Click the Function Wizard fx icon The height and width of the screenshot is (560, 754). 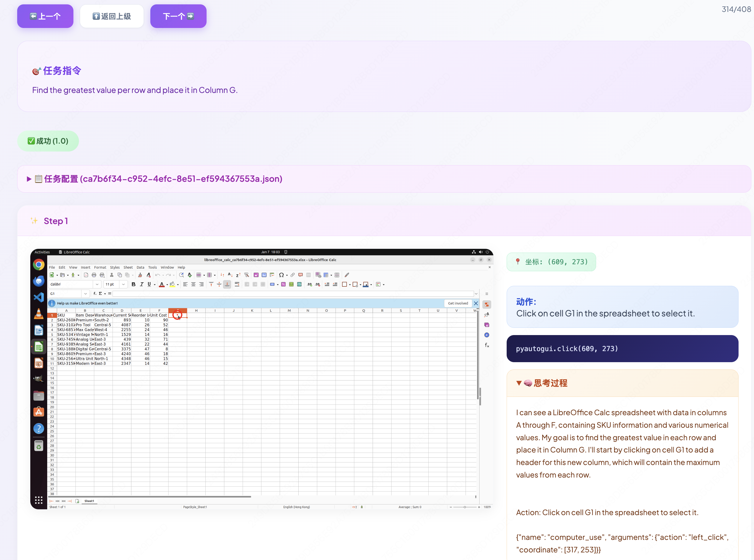pyautogui.click(x=95, y=294)
